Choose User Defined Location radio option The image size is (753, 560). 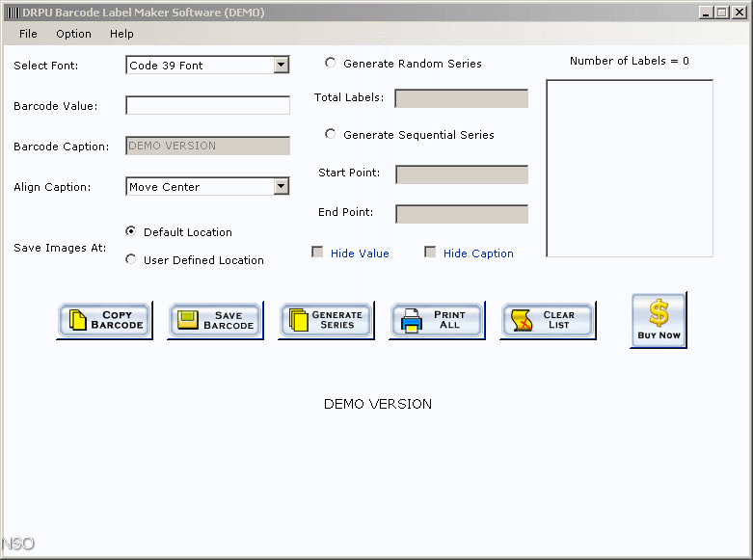(130, 259)
